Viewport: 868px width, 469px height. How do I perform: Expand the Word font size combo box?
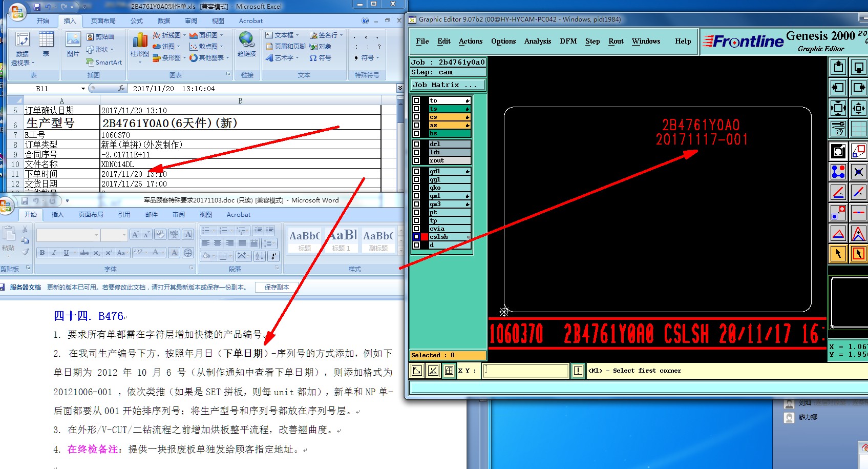[x=124, y=235]
